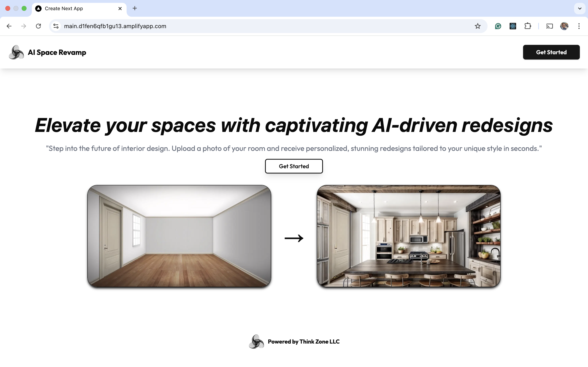Open the React Developer Tools extension

tap(512, 26)
